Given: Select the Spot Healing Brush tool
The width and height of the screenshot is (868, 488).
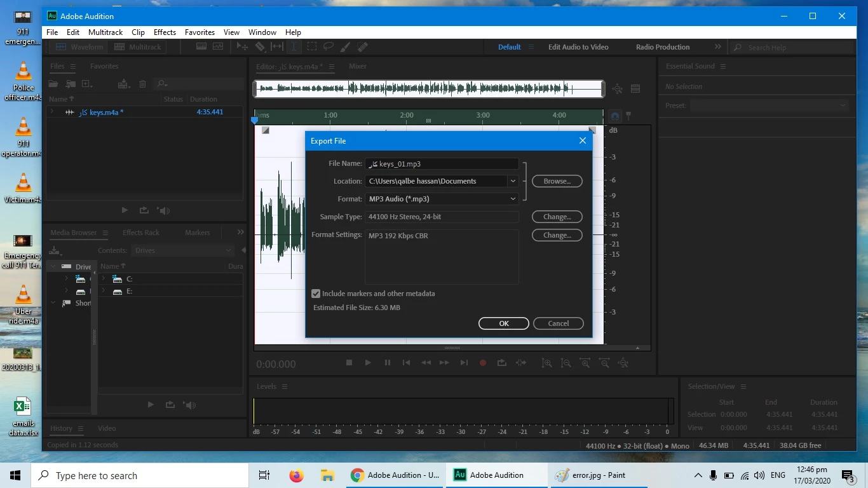Looking at the screenshot, I should [x=362, y=46].
